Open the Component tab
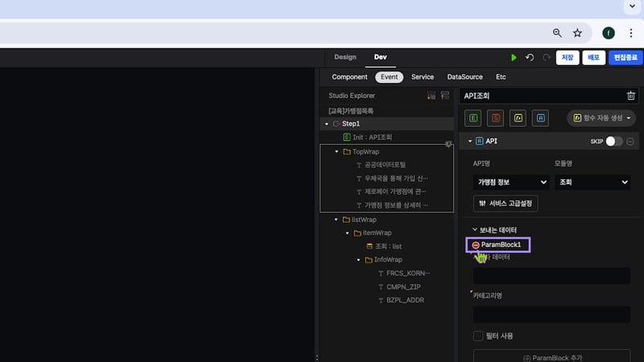The height and width of the screenshot is (362, 644). tap(349, 76)
